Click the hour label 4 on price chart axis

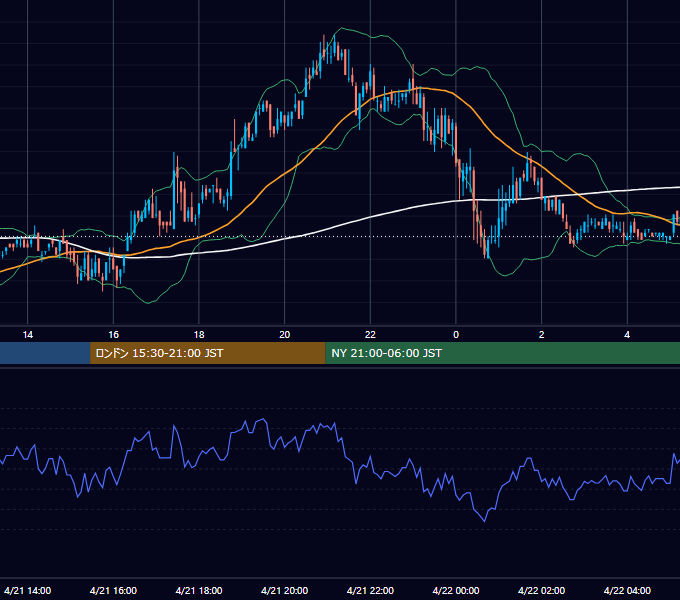627,335
